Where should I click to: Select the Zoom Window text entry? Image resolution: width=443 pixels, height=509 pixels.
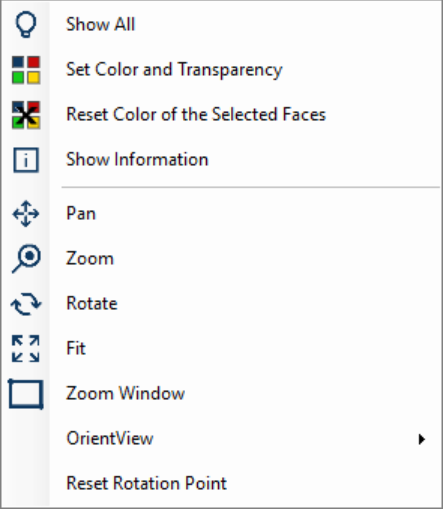(x=125, y=394)
